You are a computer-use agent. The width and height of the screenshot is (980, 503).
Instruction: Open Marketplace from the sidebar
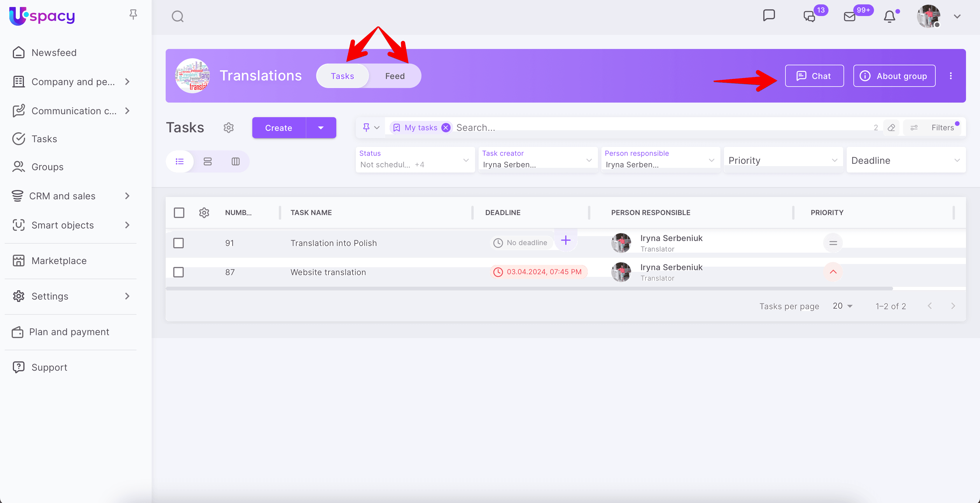59,261
